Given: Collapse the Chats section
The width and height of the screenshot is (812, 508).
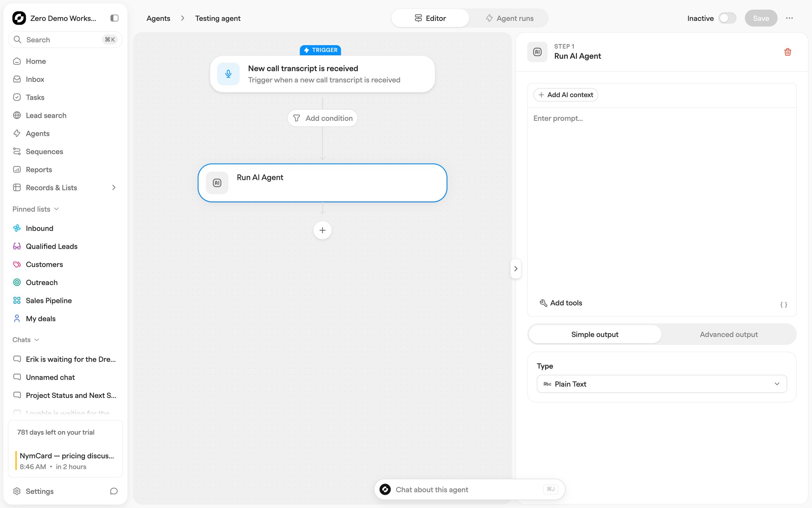Looking at the screenshot, I should click(x=26, y=339).
